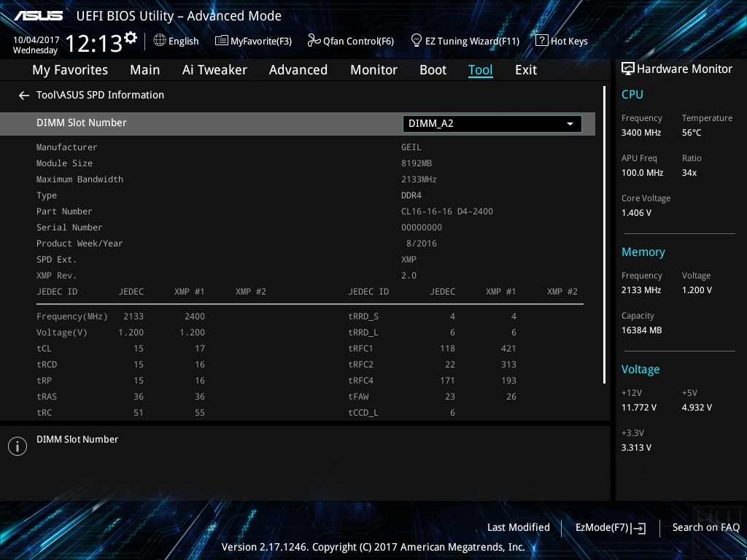
Task: Click the gear icon next to the clock
Action: [131, 38]
